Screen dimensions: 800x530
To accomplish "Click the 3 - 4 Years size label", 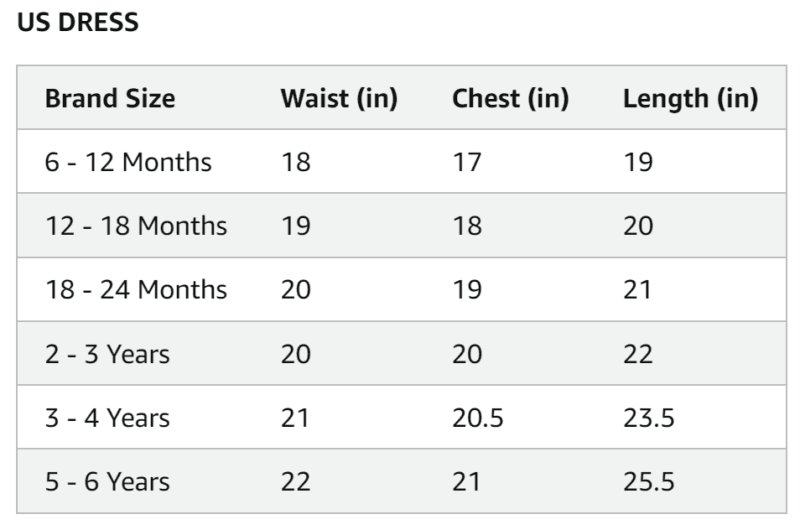I will [107, 417].
